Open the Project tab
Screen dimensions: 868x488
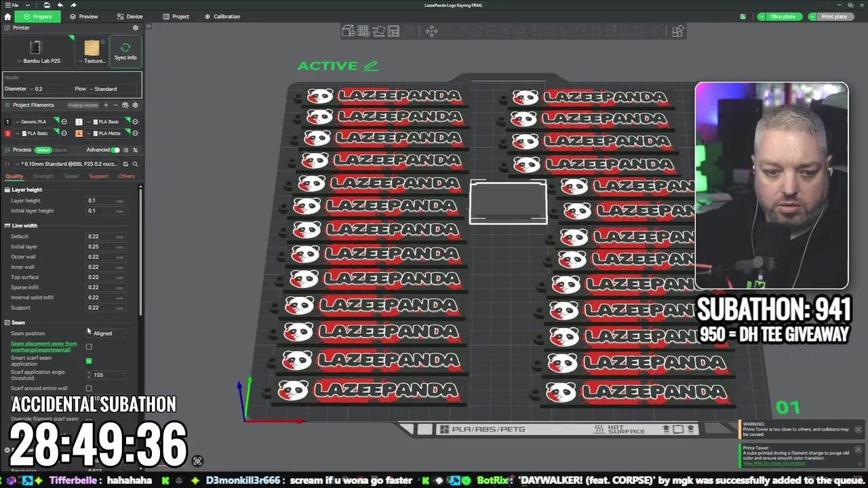176,16
